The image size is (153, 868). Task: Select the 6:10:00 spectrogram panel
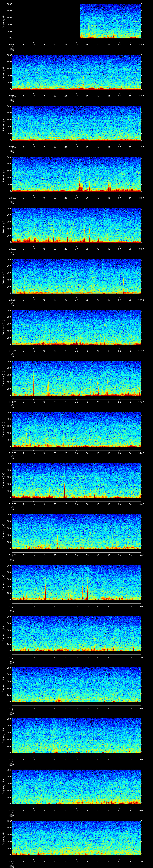point(76,327)
